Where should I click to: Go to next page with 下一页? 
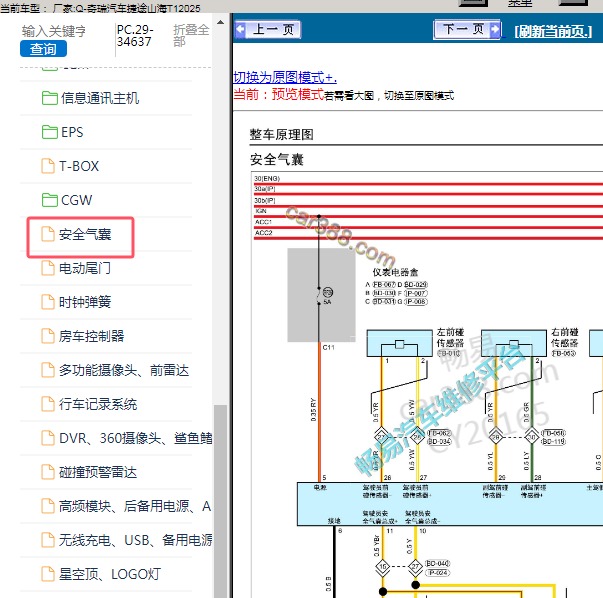467,29
